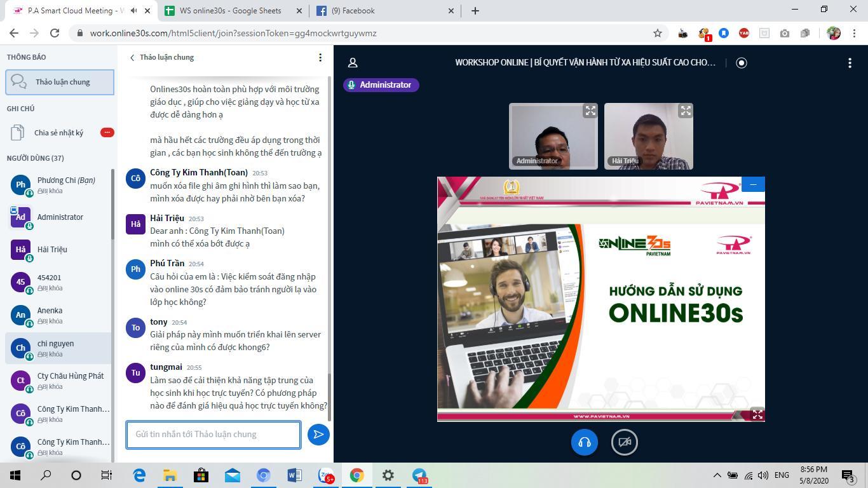Toggle webcam sharing button
This screenshot has height=488, width=868.
625,442
